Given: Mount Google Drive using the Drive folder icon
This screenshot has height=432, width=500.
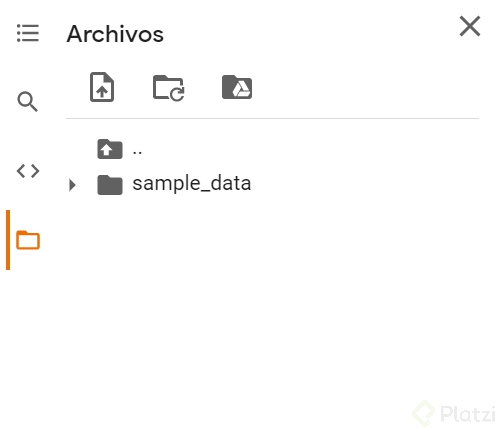Looking at the screenshot, I should (237, 87).
